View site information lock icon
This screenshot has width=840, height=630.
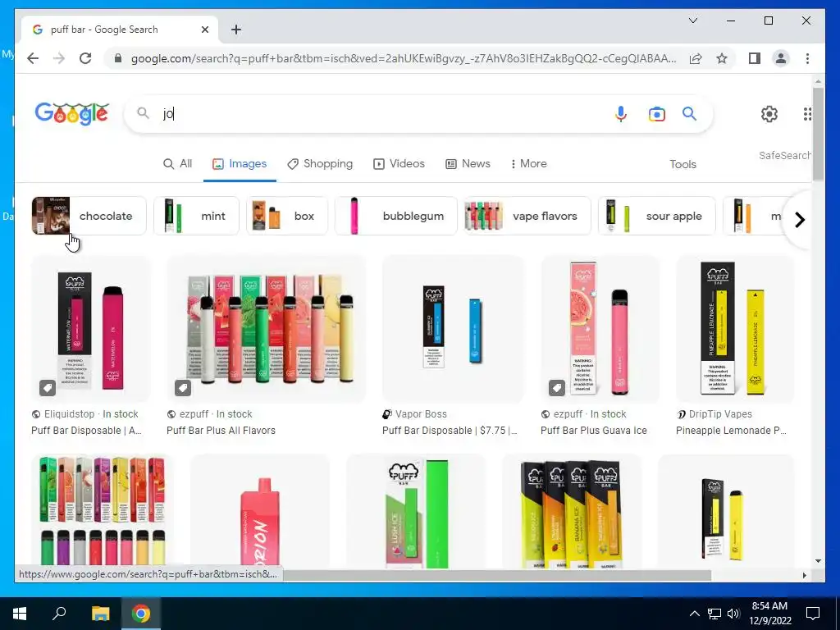(118, 58)
